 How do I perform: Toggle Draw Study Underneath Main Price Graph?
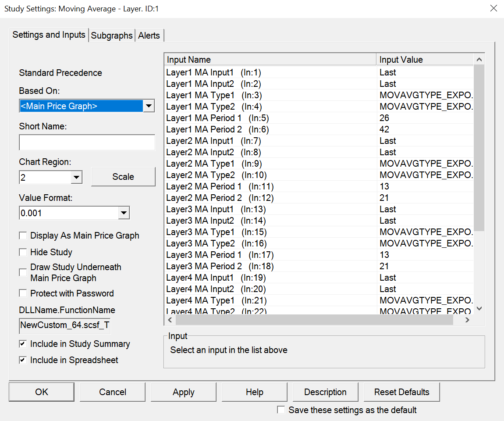tap(23, 273)
